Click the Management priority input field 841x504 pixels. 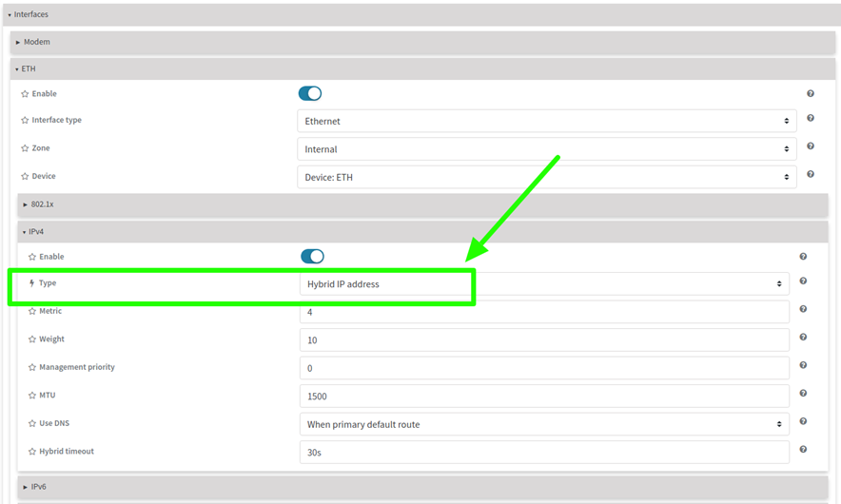coord(544,368)
